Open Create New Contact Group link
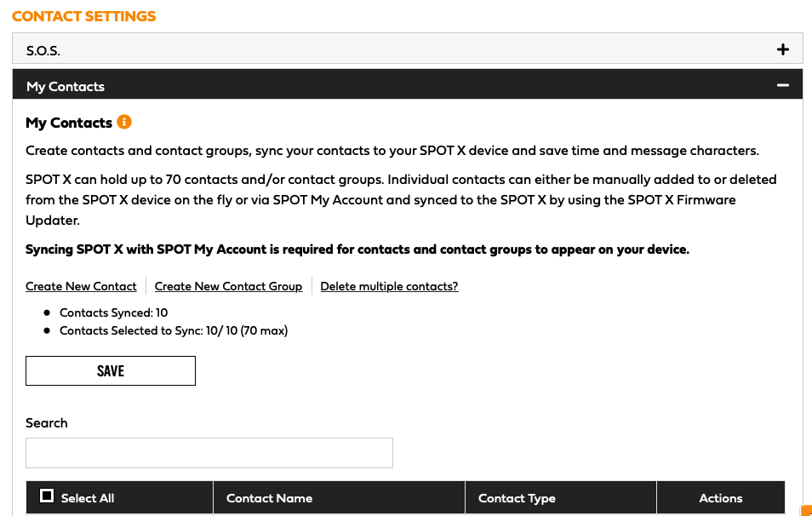The height and width of the screenshot is (516, 812). point(228,286)
